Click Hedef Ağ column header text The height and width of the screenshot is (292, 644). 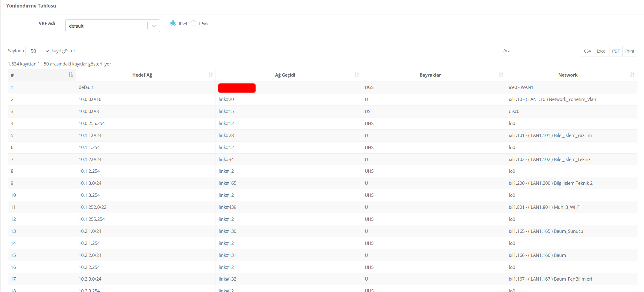(142, 75)
